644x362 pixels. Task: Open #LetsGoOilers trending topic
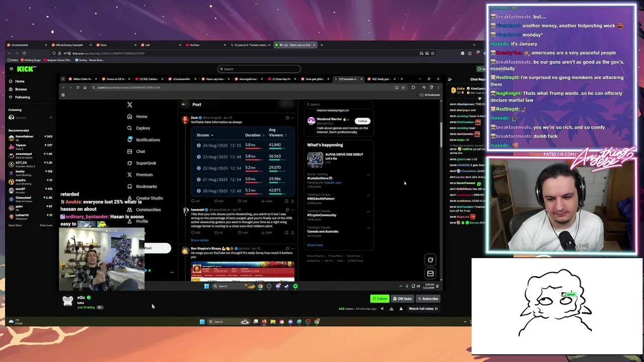coord(319,178)
